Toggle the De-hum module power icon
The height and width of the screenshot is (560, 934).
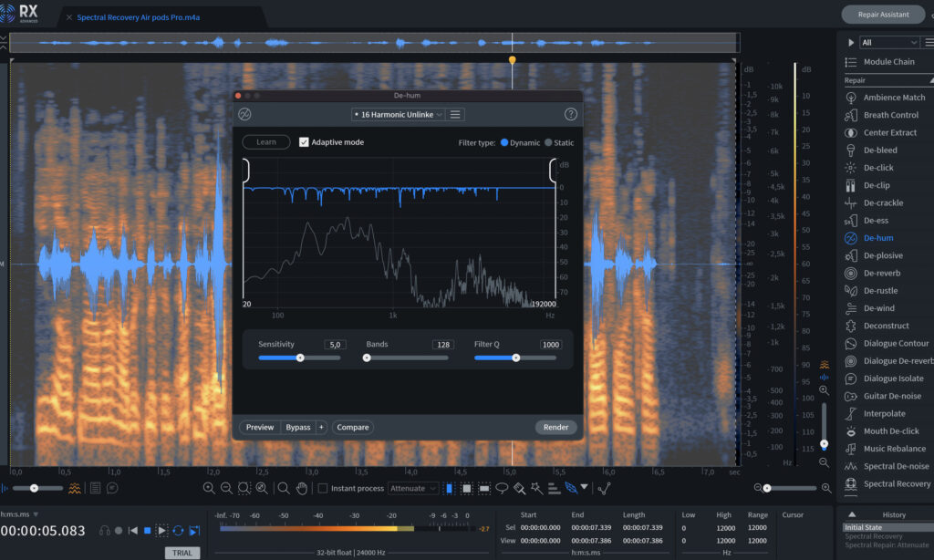coord(244,114)
